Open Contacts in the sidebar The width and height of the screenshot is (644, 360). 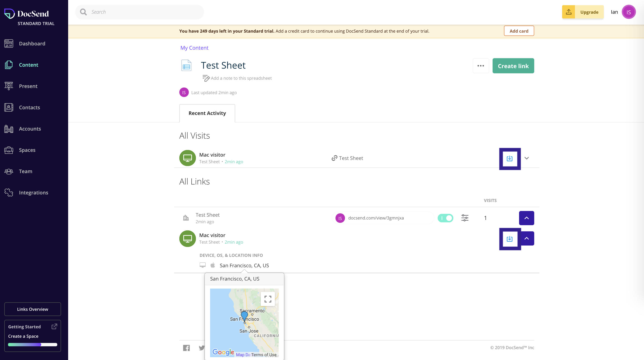pyautogui.click(x=29, y=107)
